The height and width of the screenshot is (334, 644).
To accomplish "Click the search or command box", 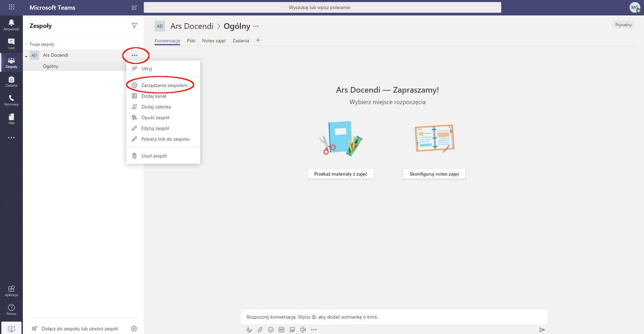I will coord(323,7).
